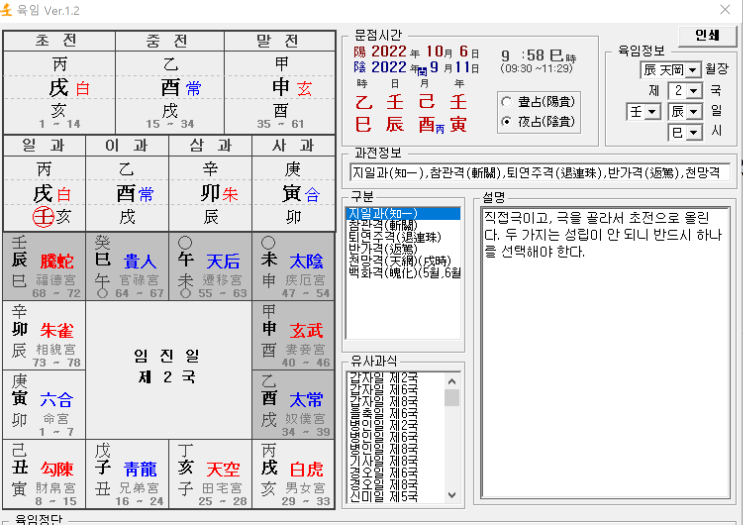
Task: Click the 육임 app icon in title bar
Action: coord(6,9)
